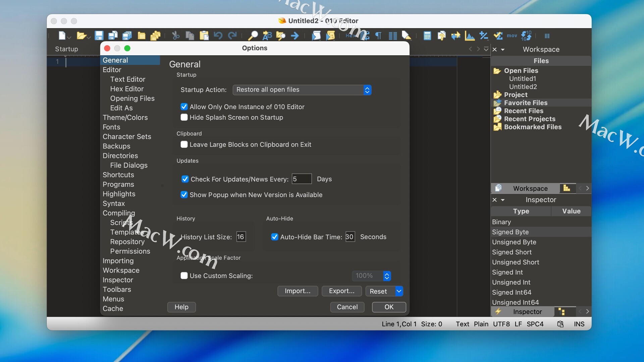Click the Cancel button

pyautogui.click(x=347, y=307)
